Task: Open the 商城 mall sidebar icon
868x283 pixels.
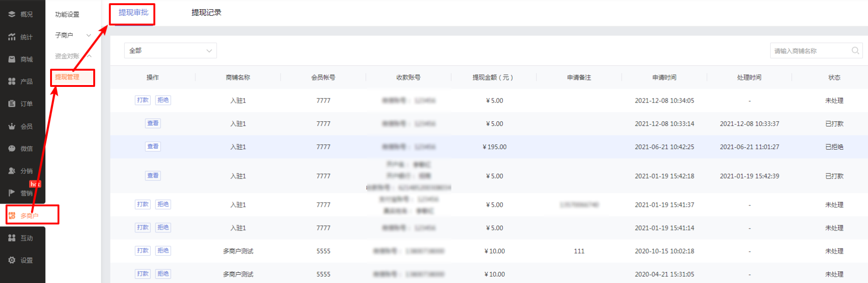Action: (12, 59)
